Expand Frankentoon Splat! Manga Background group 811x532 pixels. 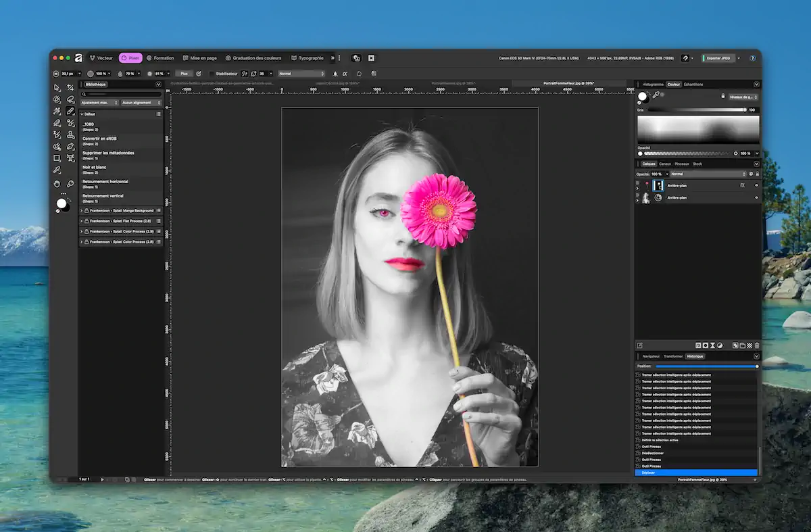(x=82, y=211)
